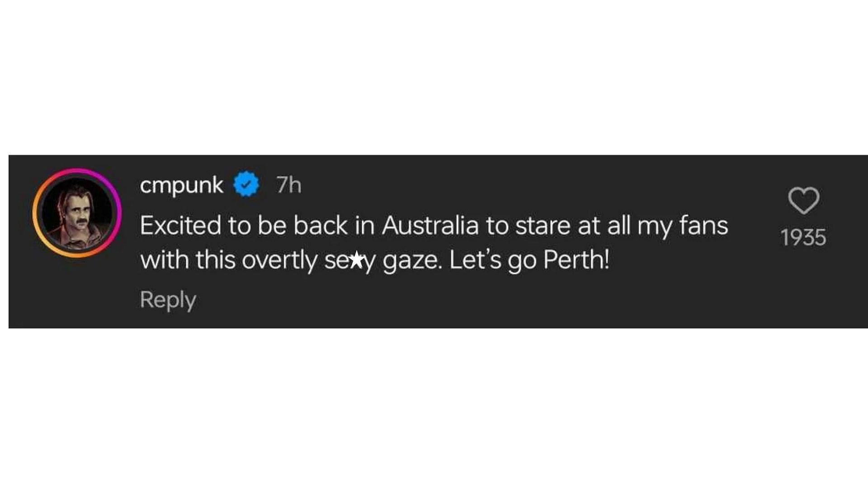Click the word overtly in comment
868x488 pixels.
[279, 260]
